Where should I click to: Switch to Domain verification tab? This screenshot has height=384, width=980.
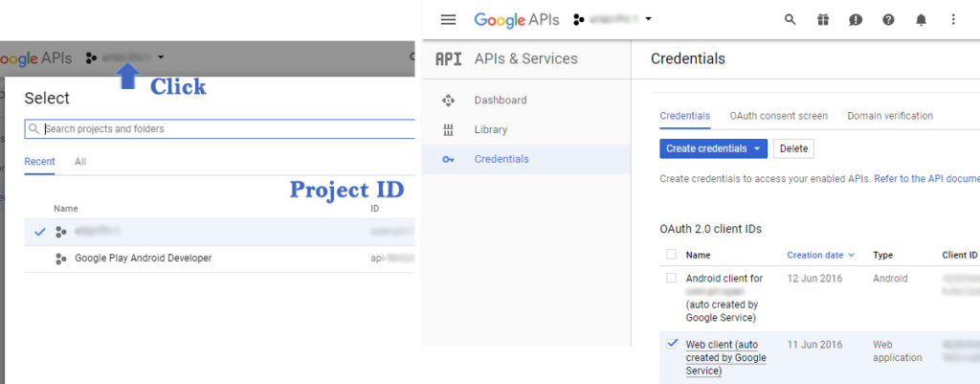pos(890,116)
